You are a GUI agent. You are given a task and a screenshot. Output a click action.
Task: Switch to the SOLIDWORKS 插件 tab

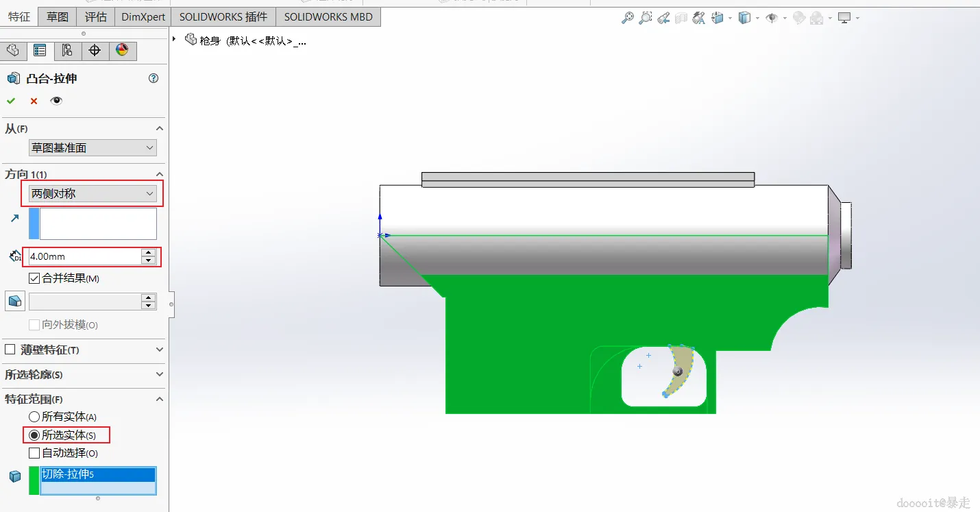223,17
